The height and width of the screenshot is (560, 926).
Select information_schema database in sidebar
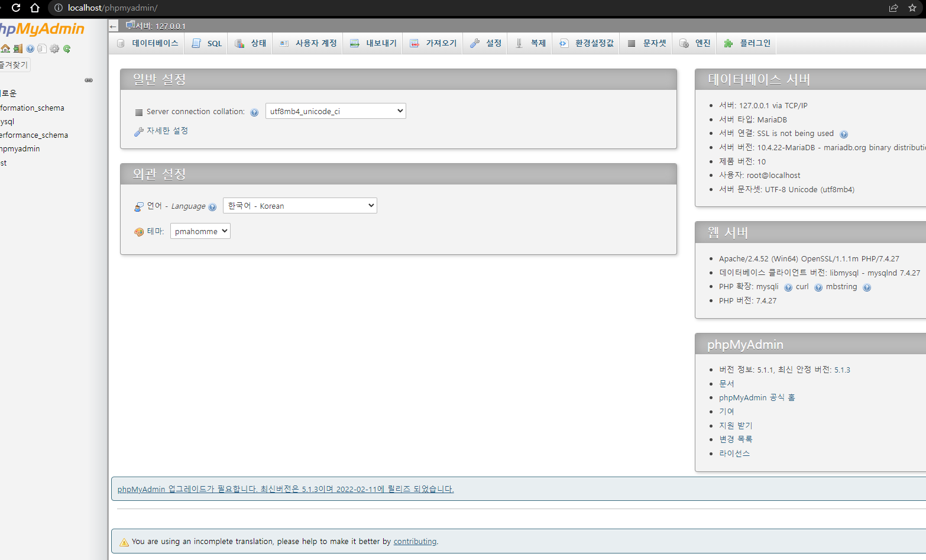click(x=32, y=108)
